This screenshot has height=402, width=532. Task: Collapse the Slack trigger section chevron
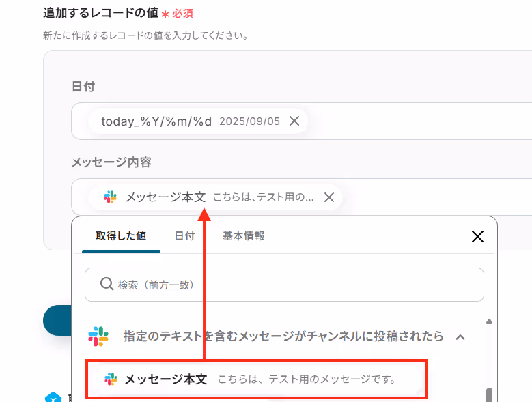460,337
